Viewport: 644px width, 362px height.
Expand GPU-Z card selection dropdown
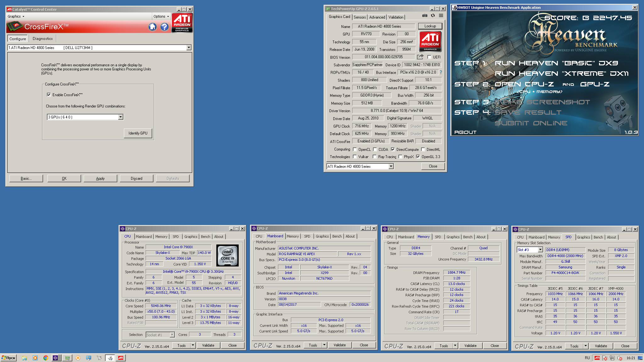(391, 166)
